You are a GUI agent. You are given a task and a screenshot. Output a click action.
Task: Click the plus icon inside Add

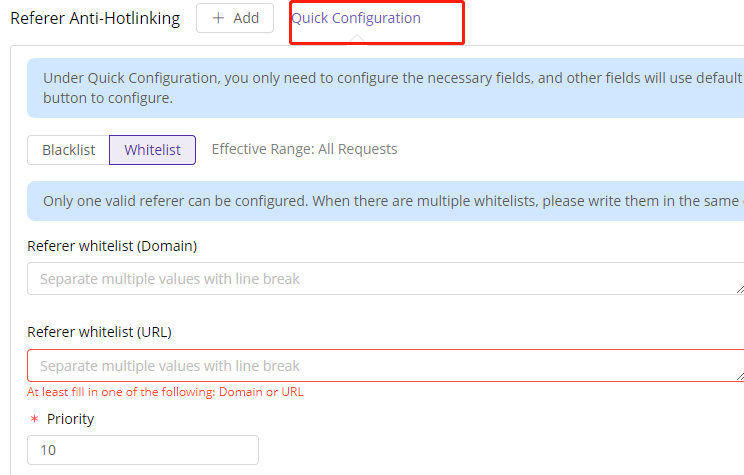coord(218,18)
